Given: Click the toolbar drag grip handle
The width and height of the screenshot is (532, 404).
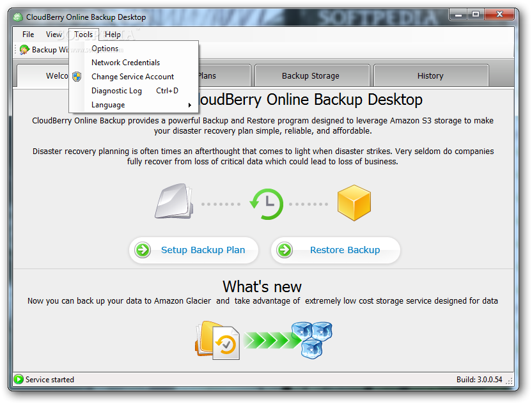Looking at the screenshot, I should 15,50.
